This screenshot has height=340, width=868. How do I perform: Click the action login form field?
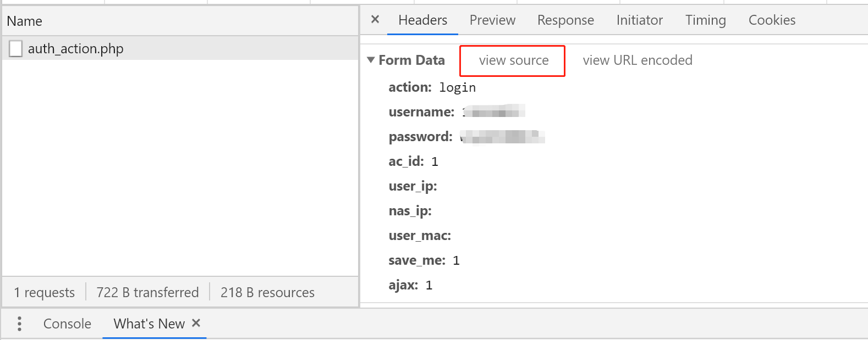point(432,87)
